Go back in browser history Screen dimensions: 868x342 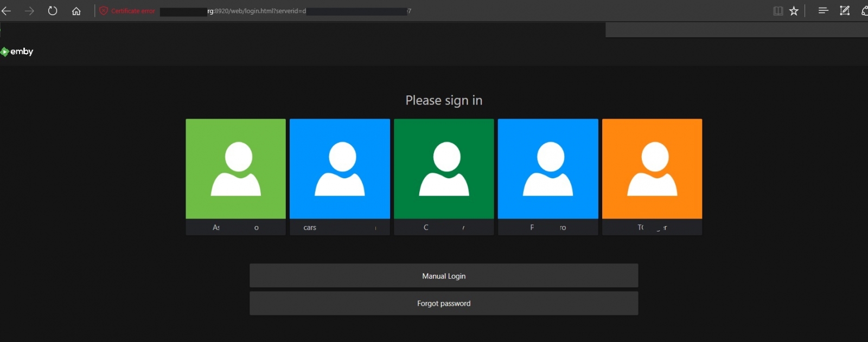click(x=7, y=11)
